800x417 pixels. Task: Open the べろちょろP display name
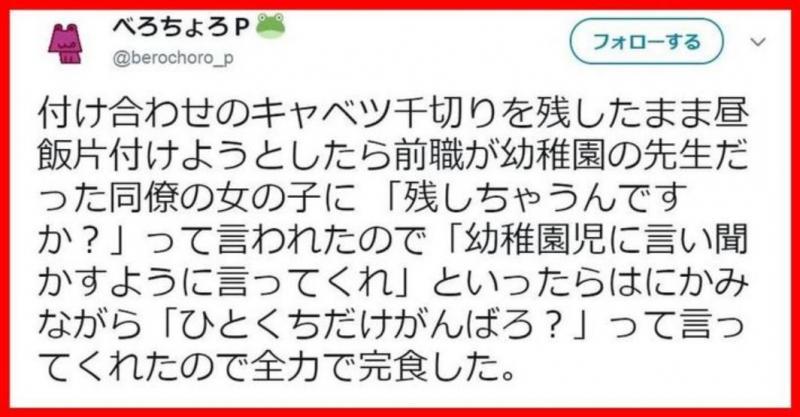tap(181, 29)
